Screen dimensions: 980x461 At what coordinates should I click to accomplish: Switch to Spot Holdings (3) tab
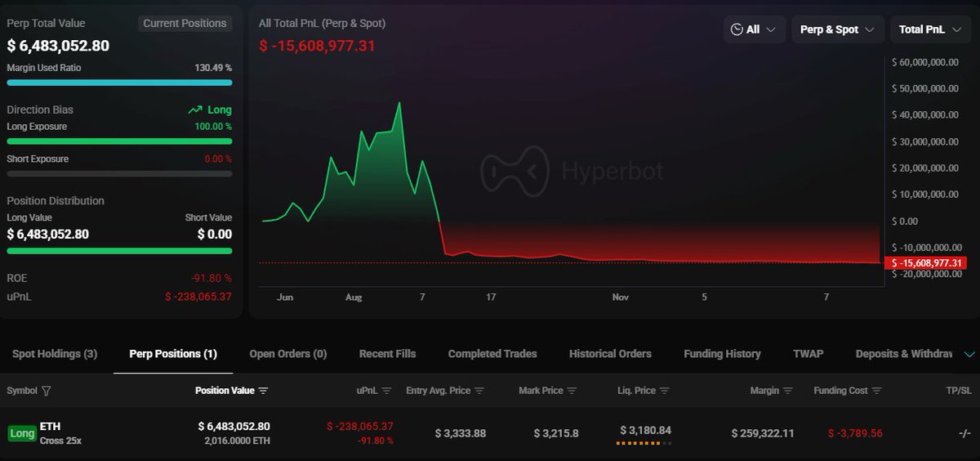tap(55, 354)
